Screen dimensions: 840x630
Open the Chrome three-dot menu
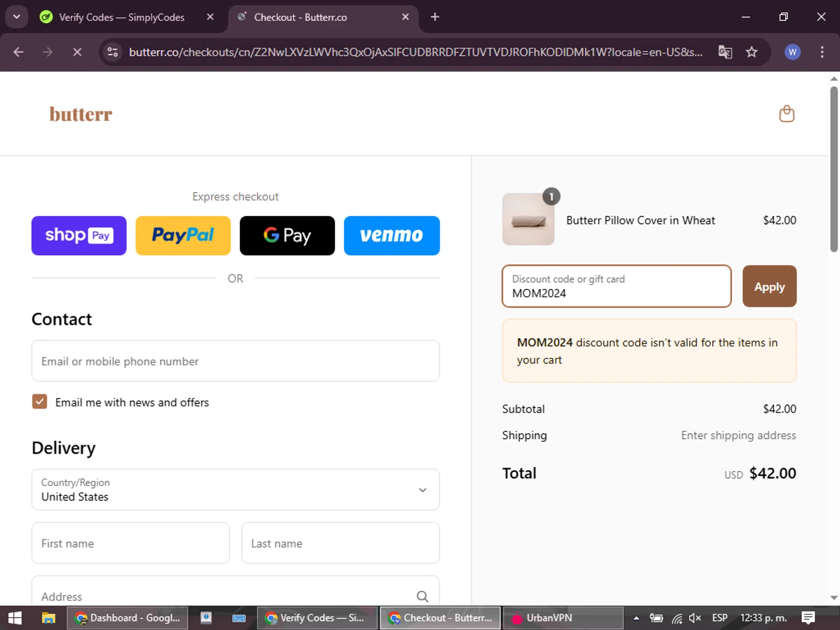tap(822, 52)
